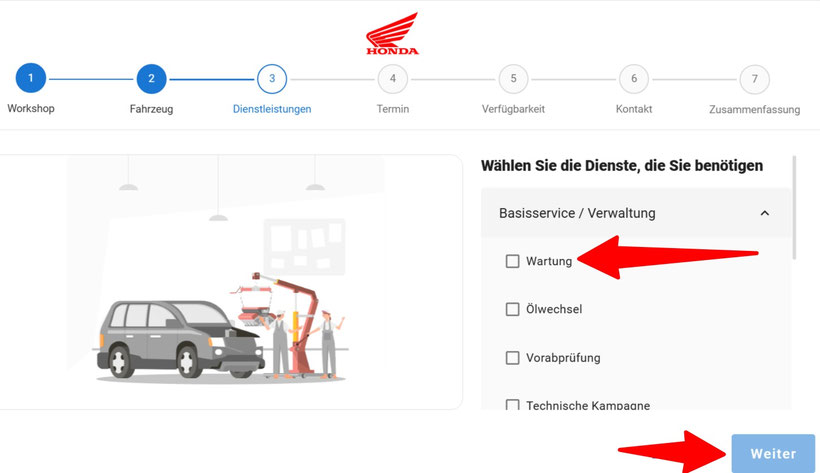Click the Verfügbarkeit step label
This screenshot has width=820, height=473.
514,109
